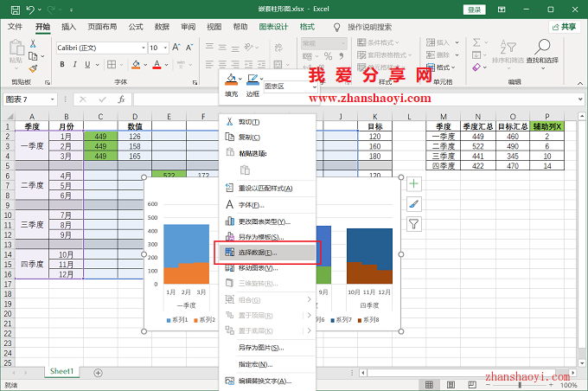Open the 文件 tab
This screenshot has height=391, width=588.
15,27
